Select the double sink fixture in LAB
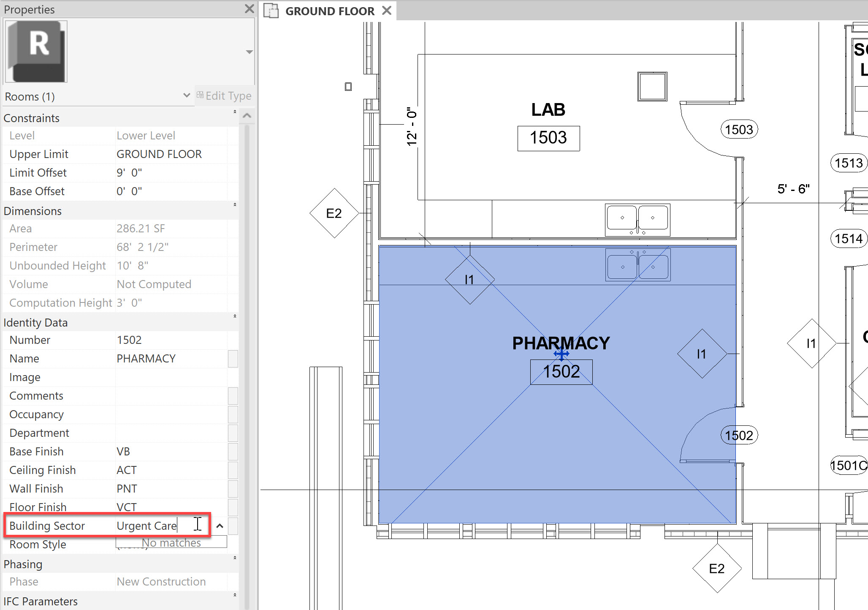This screenshot has height=610, width=868. click(637, 220)
